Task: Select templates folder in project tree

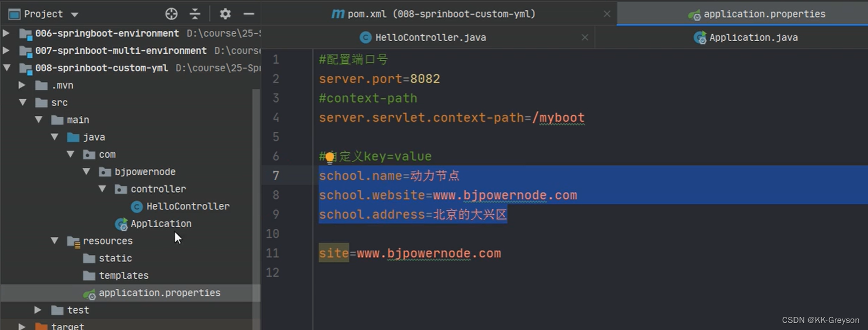Action: click(x=123, y=276)
